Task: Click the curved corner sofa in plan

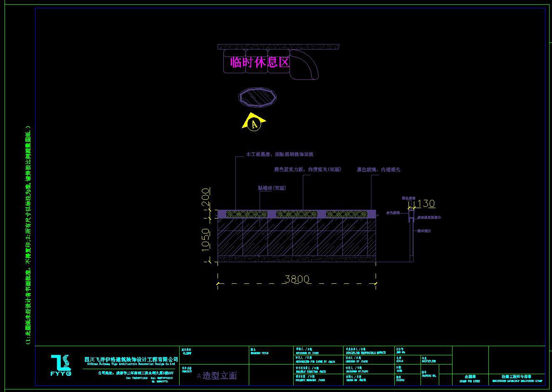Action: click(304, 64)
